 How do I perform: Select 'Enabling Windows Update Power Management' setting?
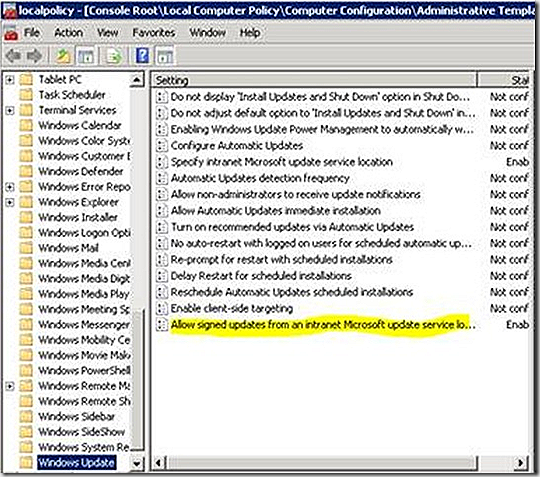point(322,129)
